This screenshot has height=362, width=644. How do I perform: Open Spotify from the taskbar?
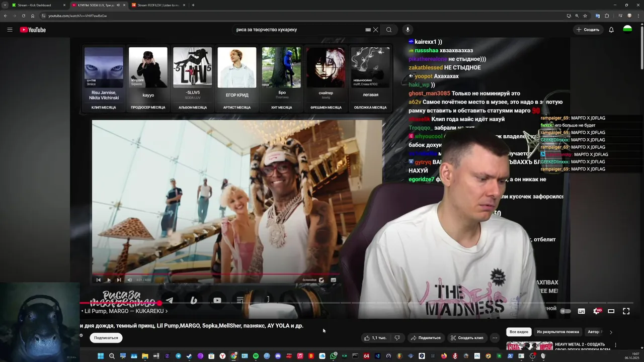(x=256, y=356)
